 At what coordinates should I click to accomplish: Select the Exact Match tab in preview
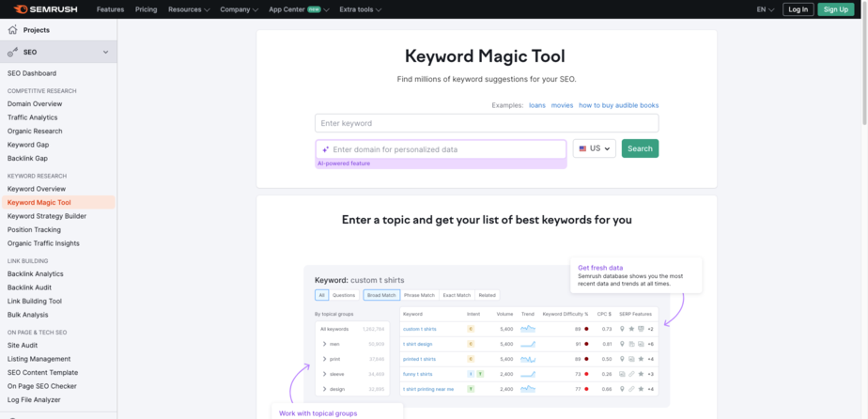(x=457, y=295)
